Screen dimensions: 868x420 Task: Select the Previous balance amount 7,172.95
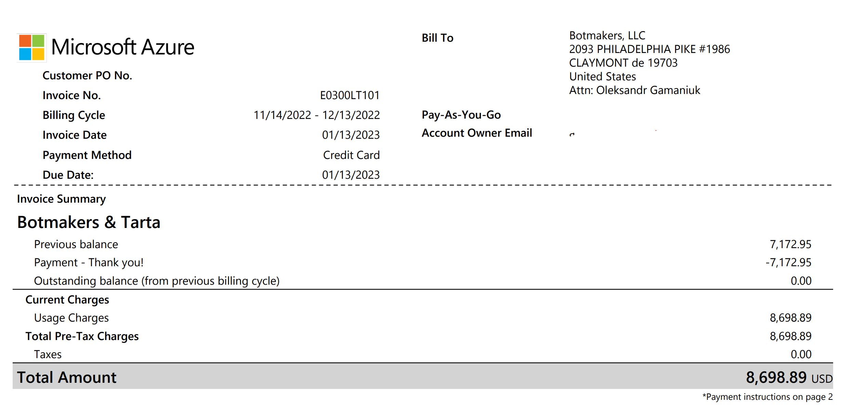coord(790,244)
